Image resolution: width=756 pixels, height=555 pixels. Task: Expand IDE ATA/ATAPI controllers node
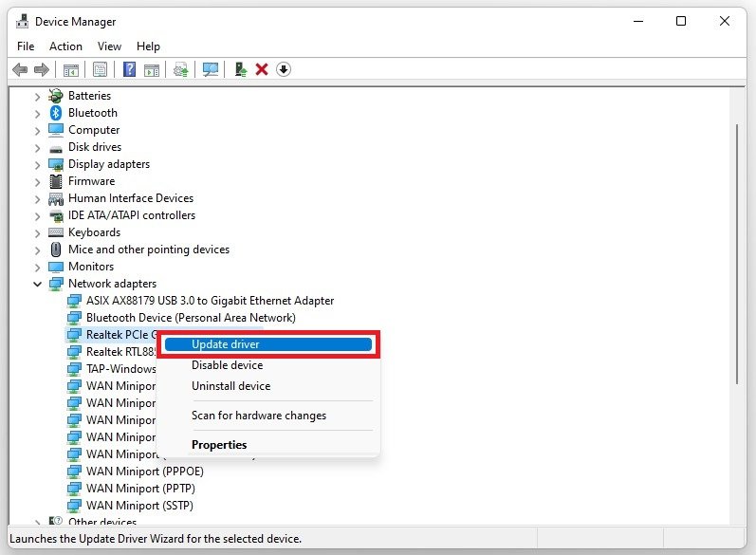pos(37,216)
